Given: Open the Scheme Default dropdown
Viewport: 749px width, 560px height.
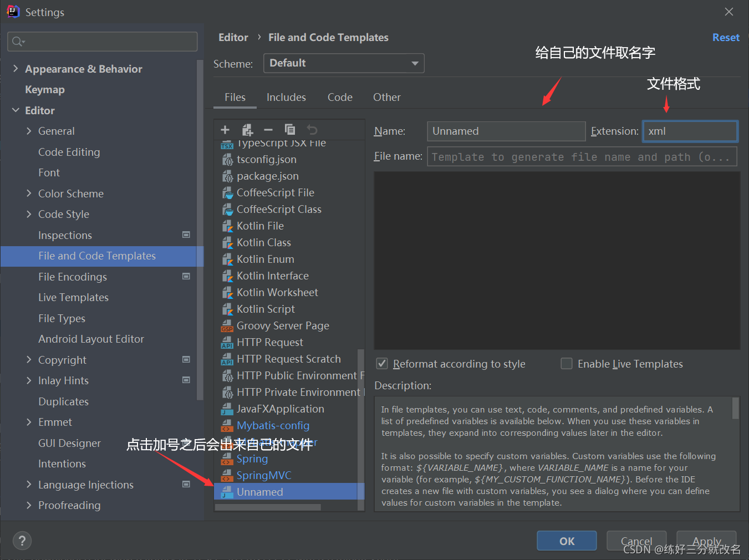Looking at the screenshot, I should pyautogui.click(x=344, y=63).
